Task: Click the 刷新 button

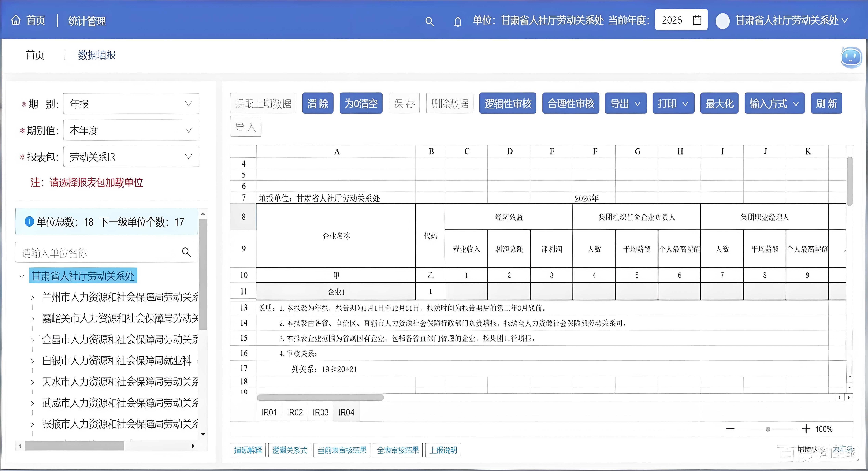Action: click(827, 103)
